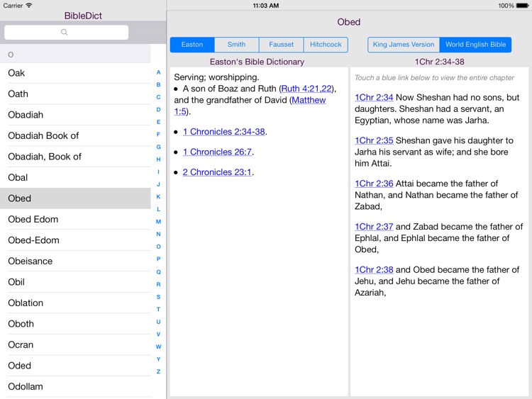The height and width of the screenshot is (399, 532).
Task: Switch to the Easton dictionary tab
Action: [x=192, y=45]
